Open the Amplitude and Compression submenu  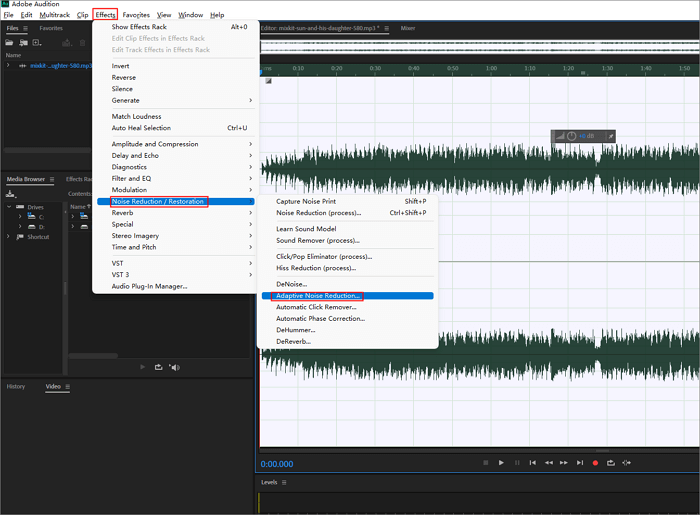176,144
